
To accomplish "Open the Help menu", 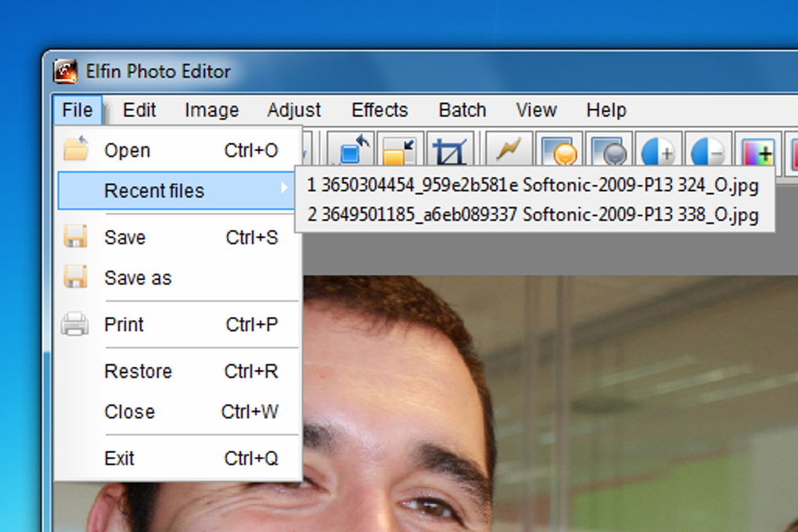I will click(x=606, y=110).
